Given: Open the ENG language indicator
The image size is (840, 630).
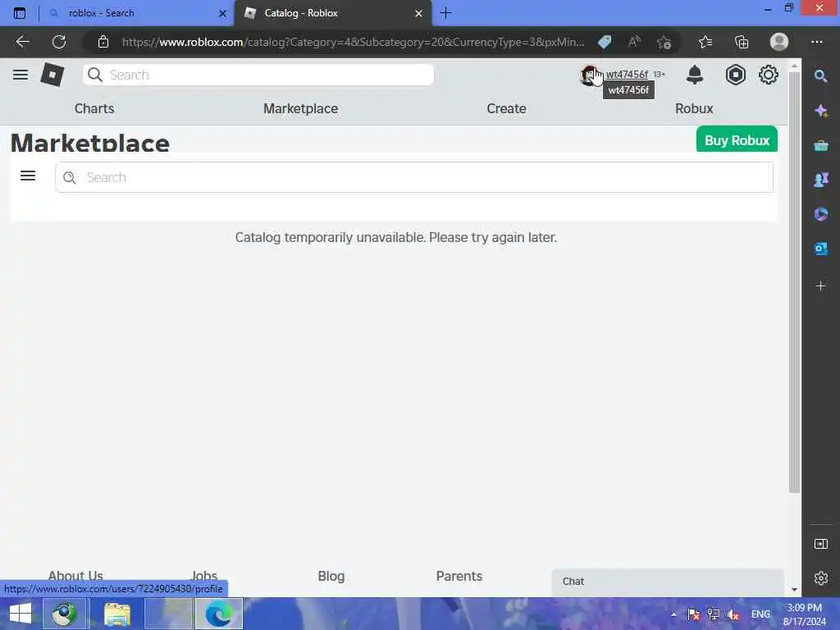Looking at the screenshot, I should click(760, 614).
